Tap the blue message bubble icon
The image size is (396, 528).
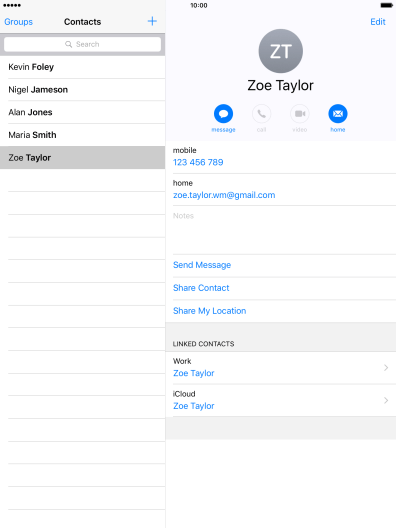(223, 114)
